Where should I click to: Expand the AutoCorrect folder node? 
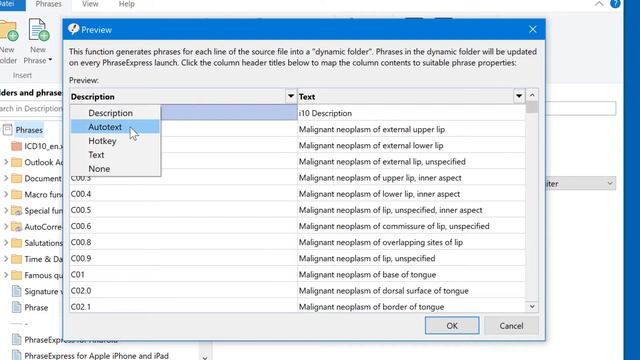tap(6, 227)
